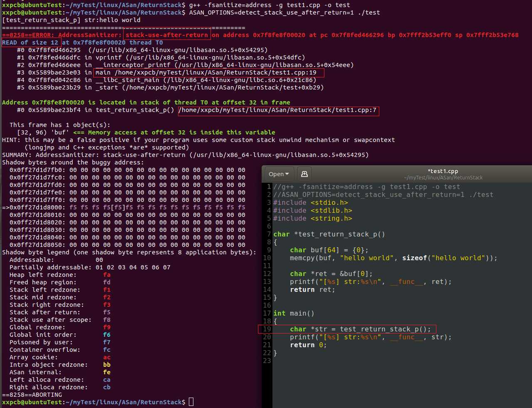Create a new document with gedit's new-tab icon
532x408 pixels.
[304, 174]
